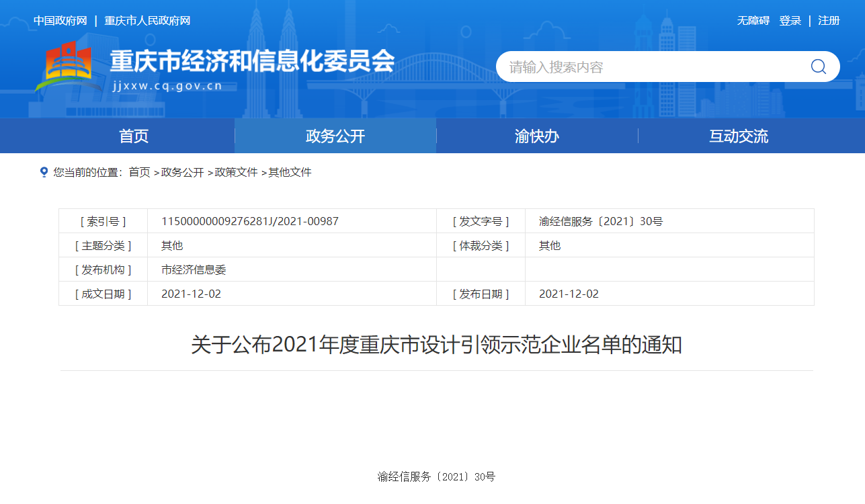865x504 pixels.
Task: Click the 登录 login link
Action: coord(790,21)
